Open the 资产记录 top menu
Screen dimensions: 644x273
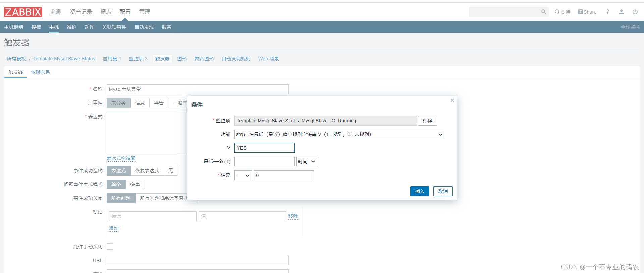pos(81,12)
